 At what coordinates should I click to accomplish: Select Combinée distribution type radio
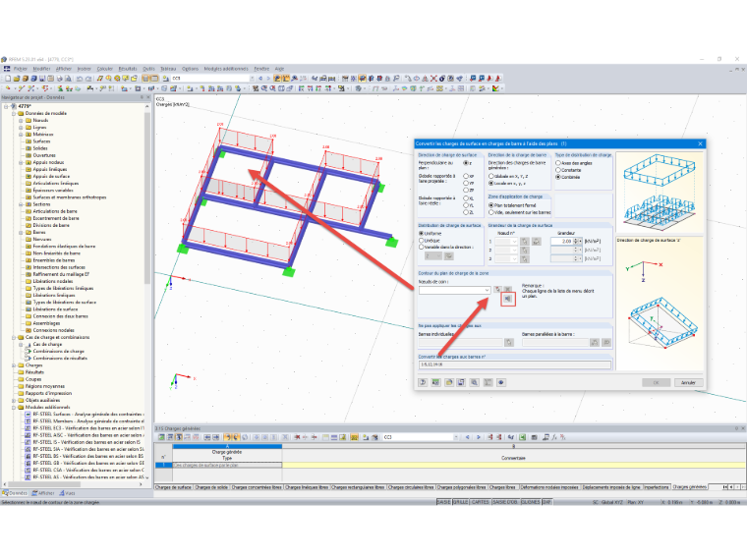point(558,177)
